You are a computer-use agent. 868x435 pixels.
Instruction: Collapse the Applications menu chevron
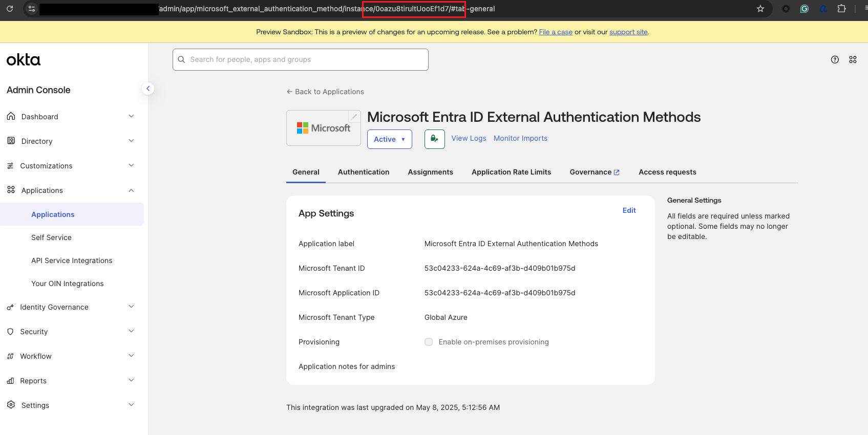(x=131, y=190)
